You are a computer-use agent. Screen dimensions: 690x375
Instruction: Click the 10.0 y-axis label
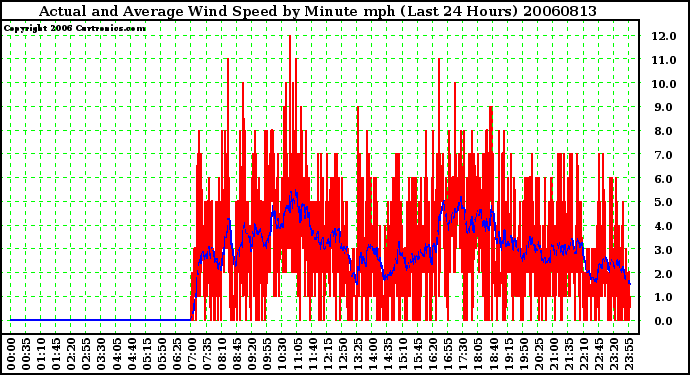tap(664, 84)
